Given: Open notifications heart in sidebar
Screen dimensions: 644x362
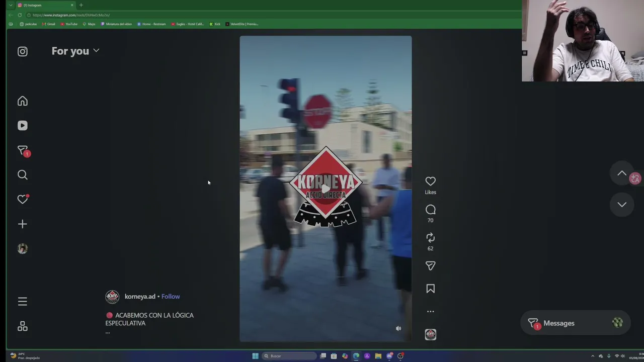Looking at the screenshot, I should [23, 199].
